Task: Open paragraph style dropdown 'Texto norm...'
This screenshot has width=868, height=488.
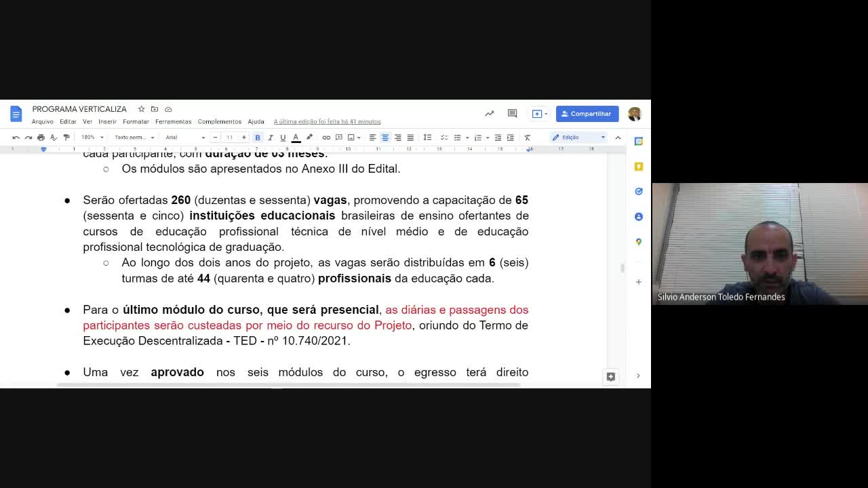Action: tap(134, 138)
